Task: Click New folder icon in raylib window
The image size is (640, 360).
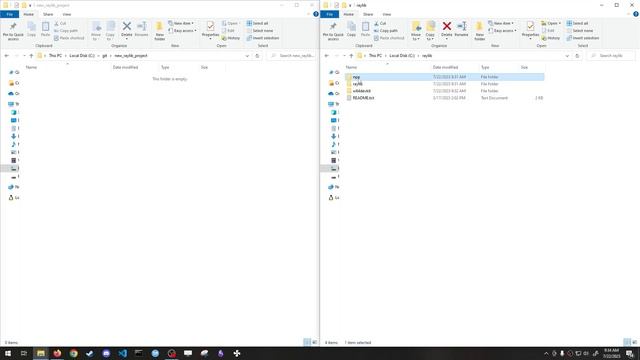Action: click(x=480, y=27)
